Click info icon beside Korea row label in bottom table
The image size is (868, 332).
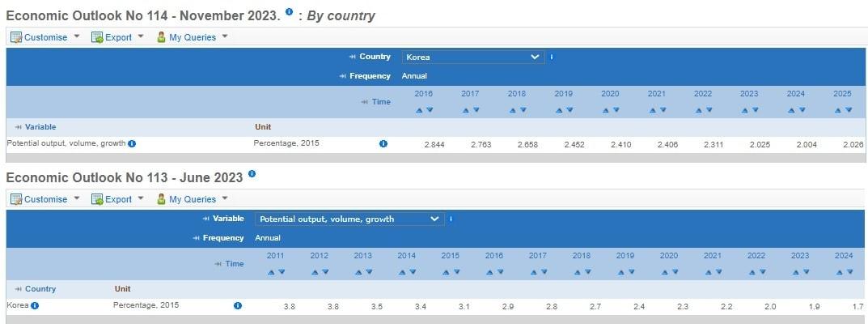tap(35, 305)
